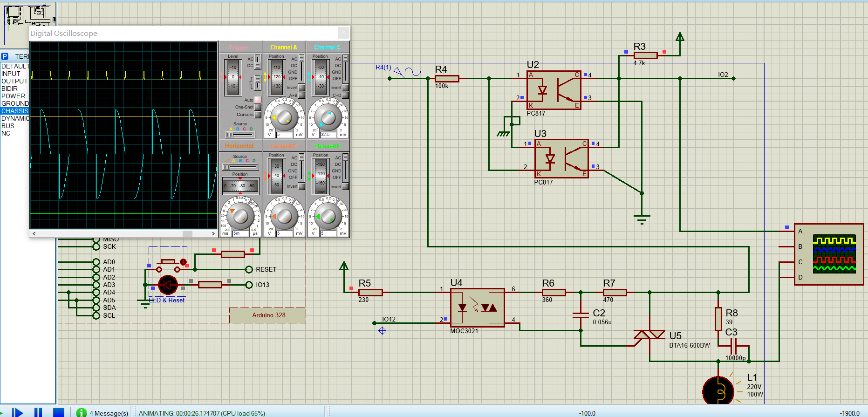The image size is (868, 417).
Task: Enable Auto trigger mode on oscilloscope
Action: 258,100
